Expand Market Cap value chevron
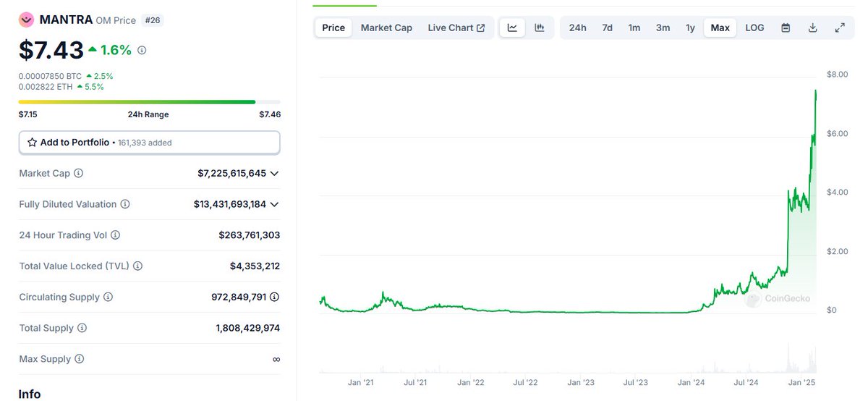Screen dimensions: 868x401 (x=274, y=174)
